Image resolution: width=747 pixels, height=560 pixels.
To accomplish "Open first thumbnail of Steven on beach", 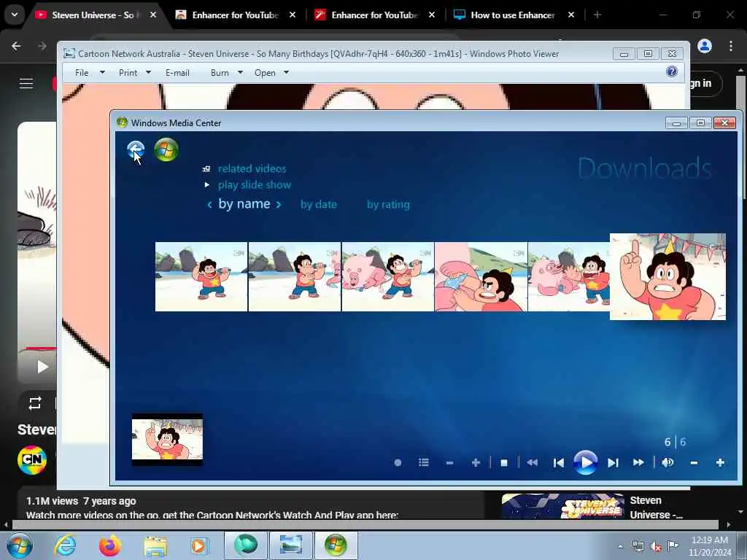I will tap(201, 276).
